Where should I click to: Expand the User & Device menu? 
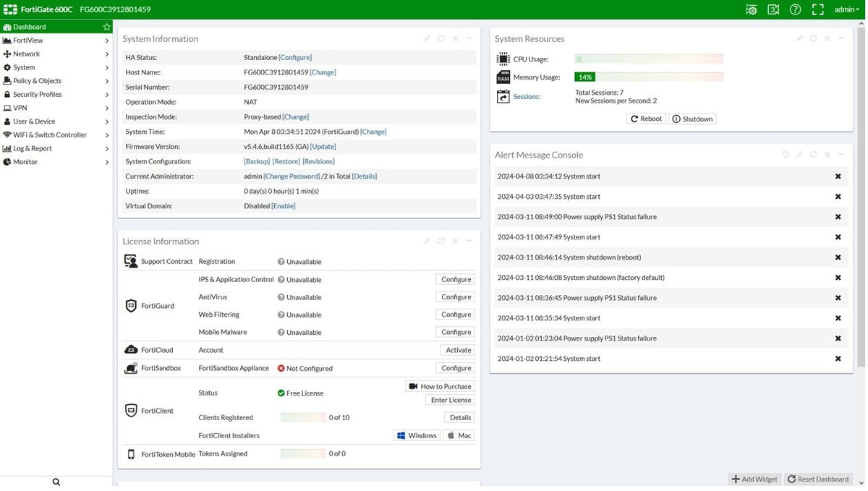[56, 121]
